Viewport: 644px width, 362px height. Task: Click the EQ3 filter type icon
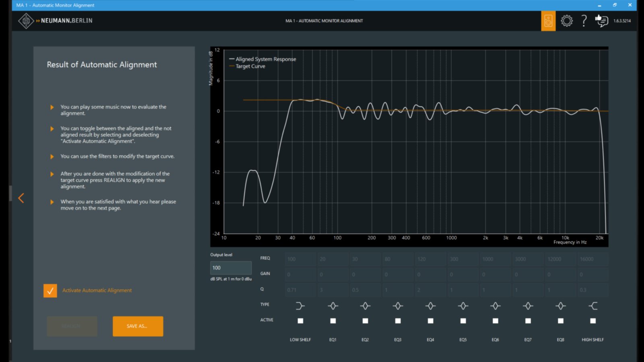click(398, 306)
